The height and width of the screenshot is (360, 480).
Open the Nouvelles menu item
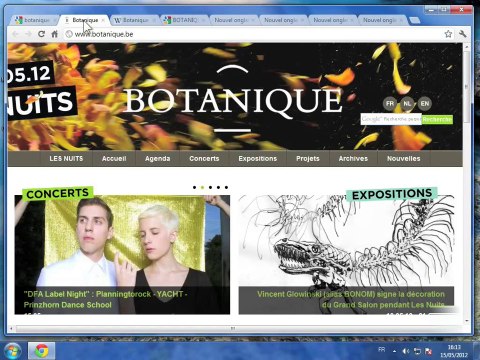(x=403, y=159)
